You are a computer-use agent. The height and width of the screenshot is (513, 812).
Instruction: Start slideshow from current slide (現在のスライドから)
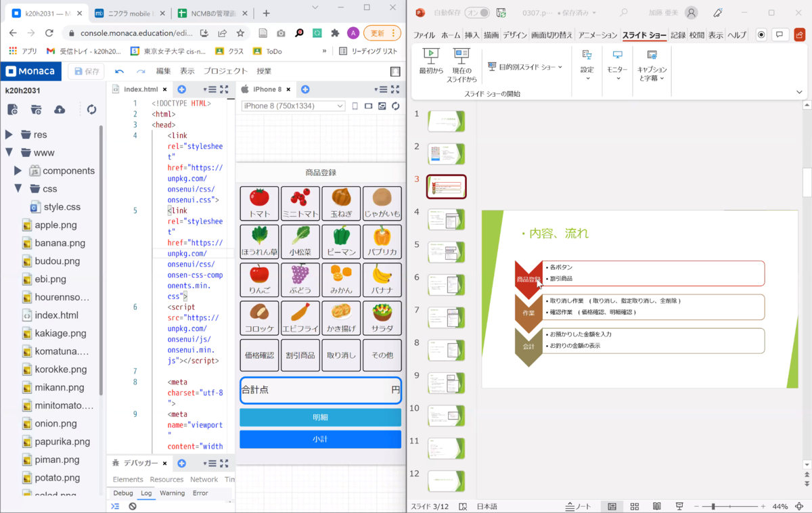coord(462,66)
